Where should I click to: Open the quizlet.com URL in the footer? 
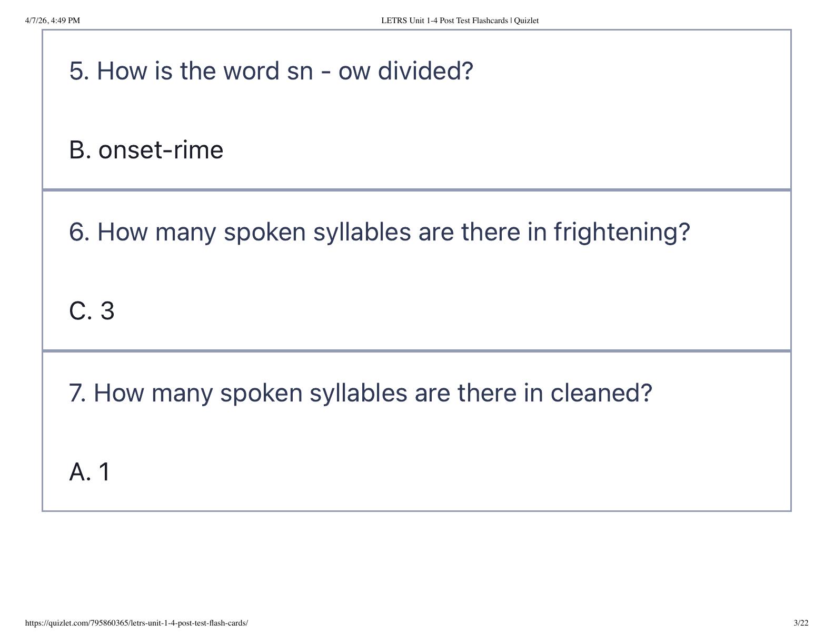pos(136,623)
